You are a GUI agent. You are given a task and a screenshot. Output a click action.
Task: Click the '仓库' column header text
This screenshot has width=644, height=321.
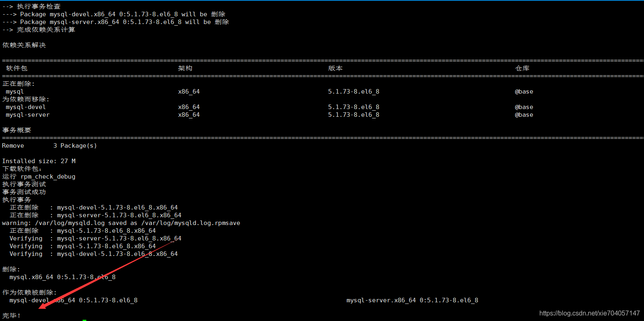522,68
